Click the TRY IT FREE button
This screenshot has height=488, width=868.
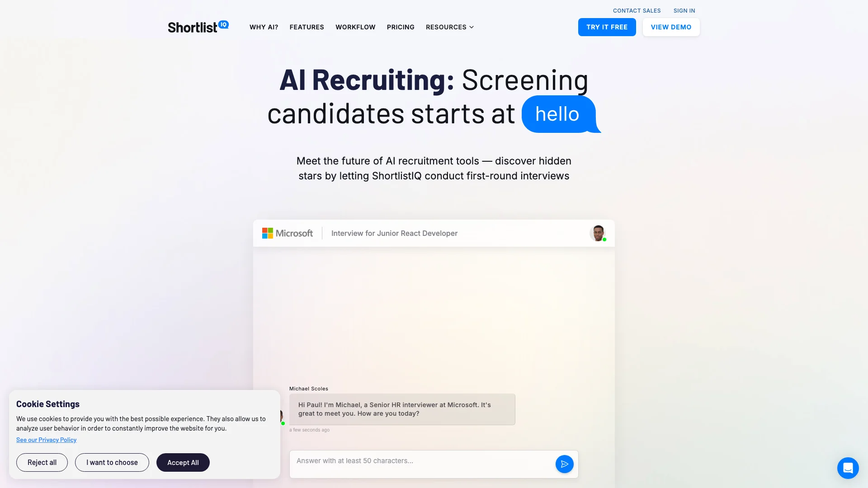coord(607,27)
